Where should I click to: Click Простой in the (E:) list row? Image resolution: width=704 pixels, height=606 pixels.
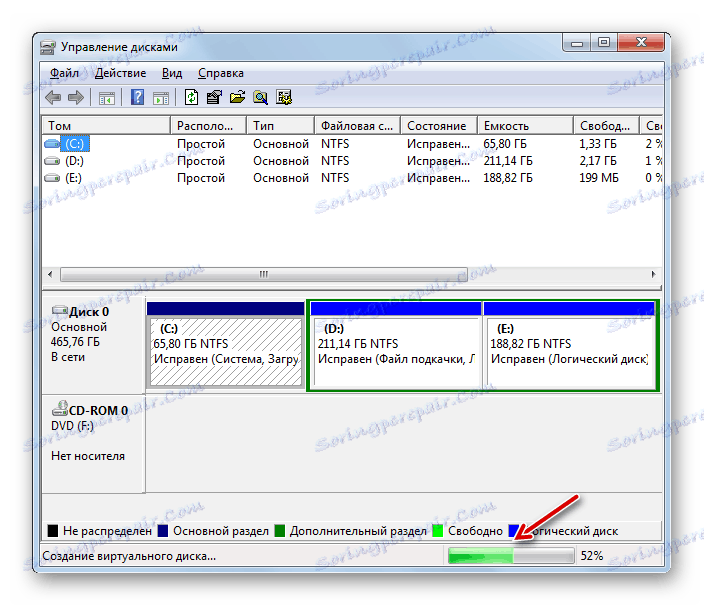201,178
